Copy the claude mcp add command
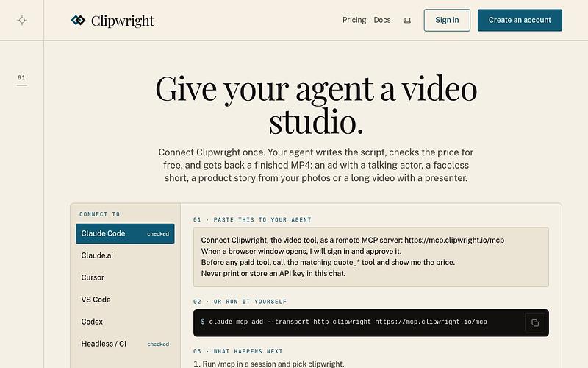Image resolution: width=588 pixels, height=368 pixels. 535,323
